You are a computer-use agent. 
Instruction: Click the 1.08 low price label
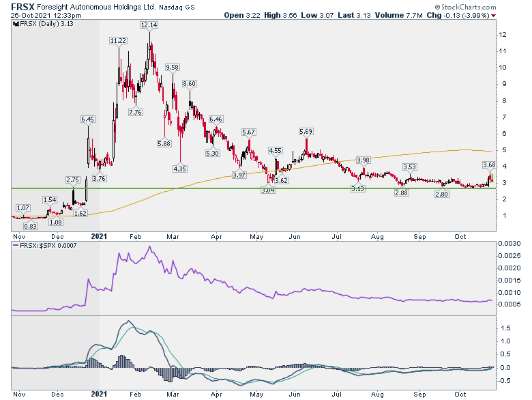click(56, 222)
